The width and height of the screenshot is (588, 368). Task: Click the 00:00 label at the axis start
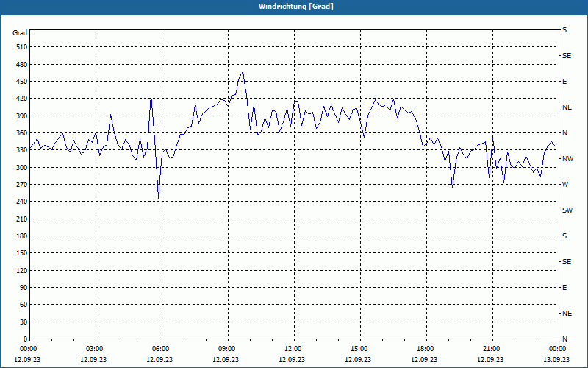pos(29,349)
